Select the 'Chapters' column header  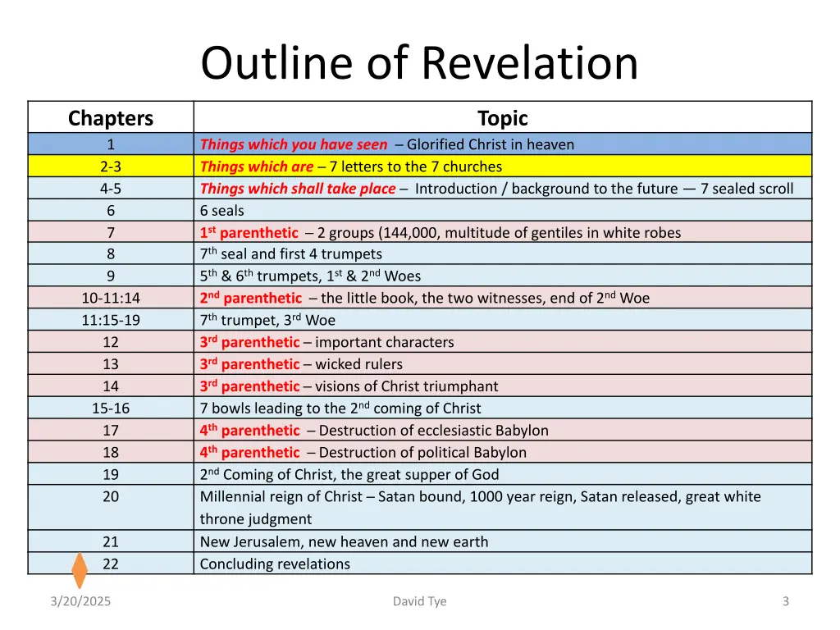111,117
